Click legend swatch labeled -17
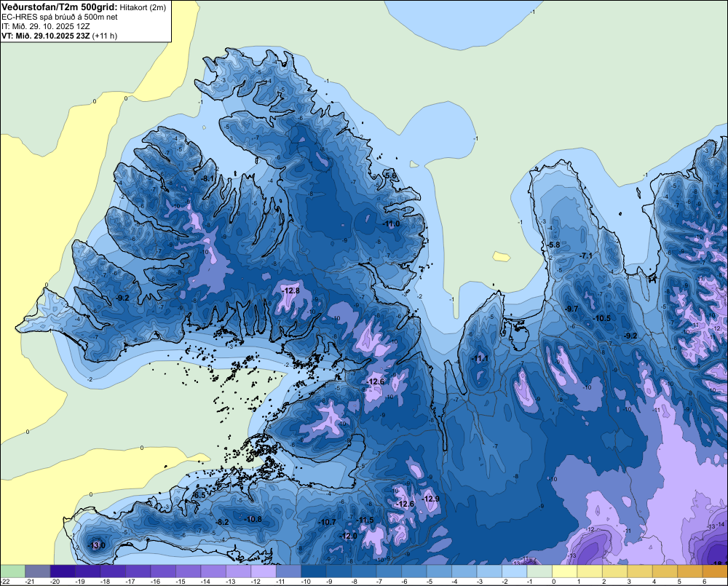 tap(138, 571)
